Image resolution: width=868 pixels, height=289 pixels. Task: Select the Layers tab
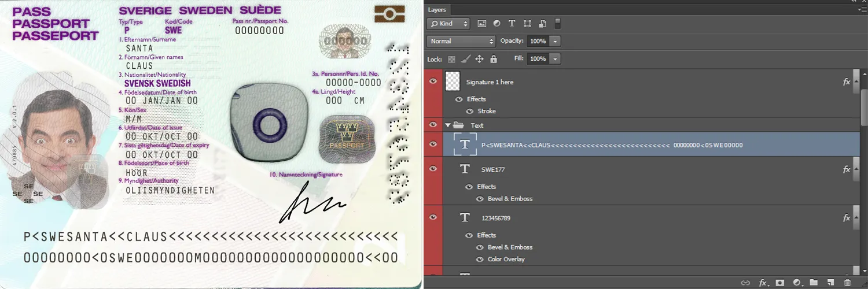tap(437, 10)
